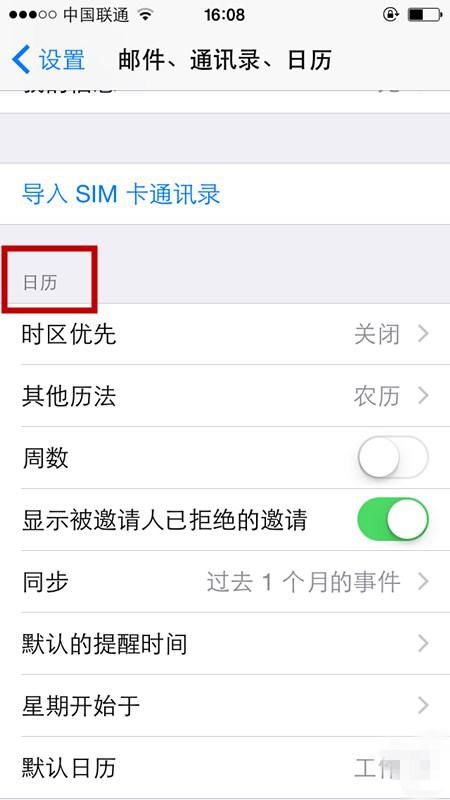Expand 其他历法 option showing 农历
Image resolution: width=450 pixels, height=800 pixels.
423,396
